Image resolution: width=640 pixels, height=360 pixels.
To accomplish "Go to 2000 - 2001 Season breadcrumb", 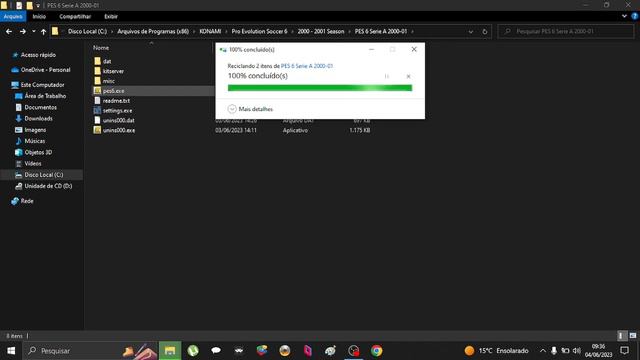I will pyautogui.click(x=321, y=31).
